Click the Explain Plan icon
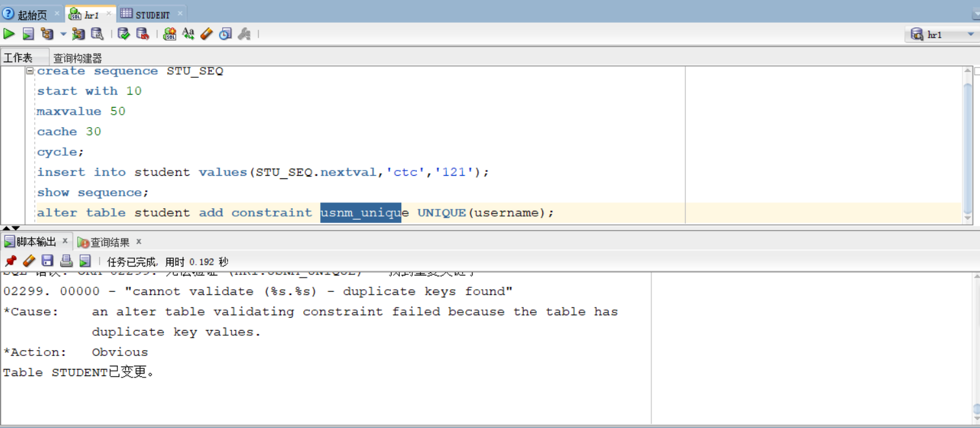This screenshot has width=980, height=428. pos(47,34)
